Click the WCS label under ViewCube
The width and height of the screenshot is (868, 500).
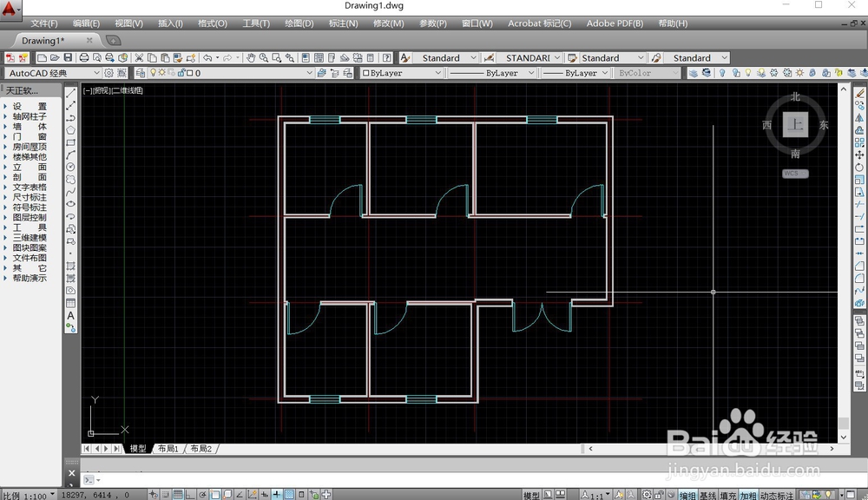(x=795, y=174)
